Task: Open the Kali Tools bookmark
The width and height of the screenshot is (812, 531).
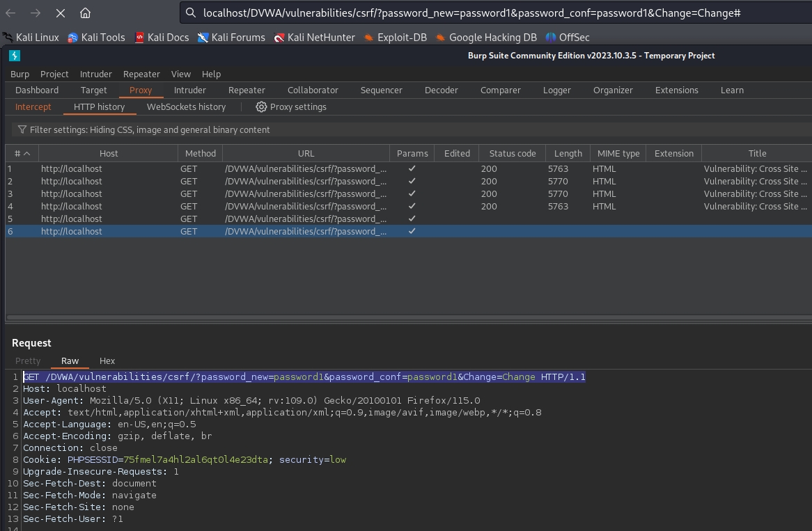Action: (x=96, y=38)
